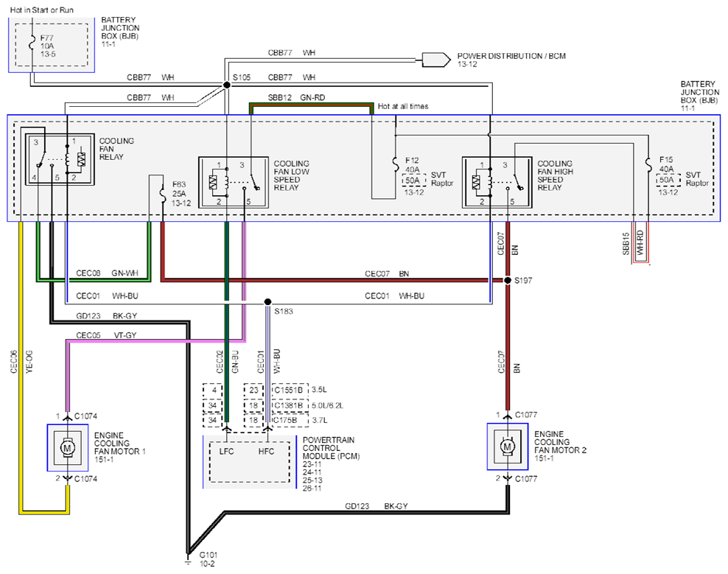
Task: Select the F63 fuse symbol
Action: pyautogui.click(x=163, y=193)
